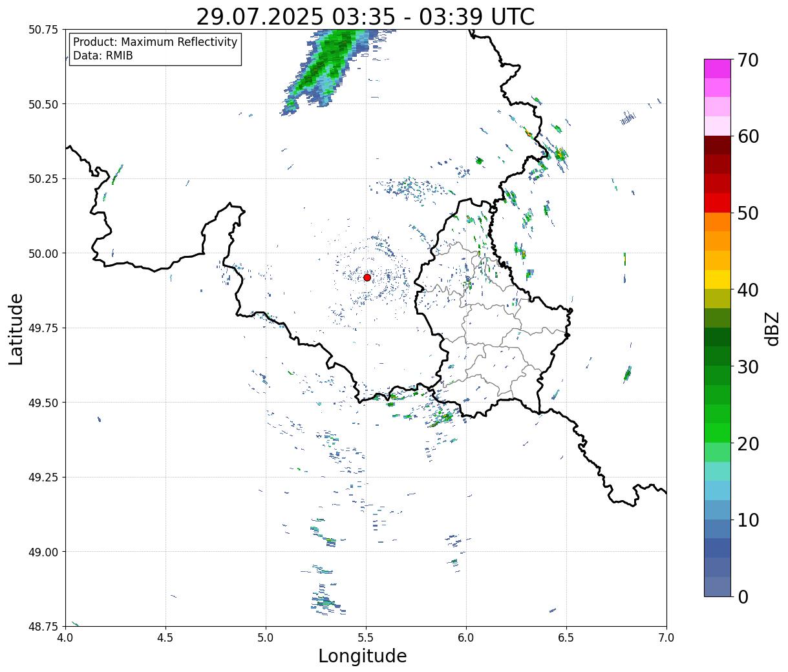Click the longitude tick label 6.5
Image resolution: width=788 pixels, height=672 pixels.
coord(566,637)
